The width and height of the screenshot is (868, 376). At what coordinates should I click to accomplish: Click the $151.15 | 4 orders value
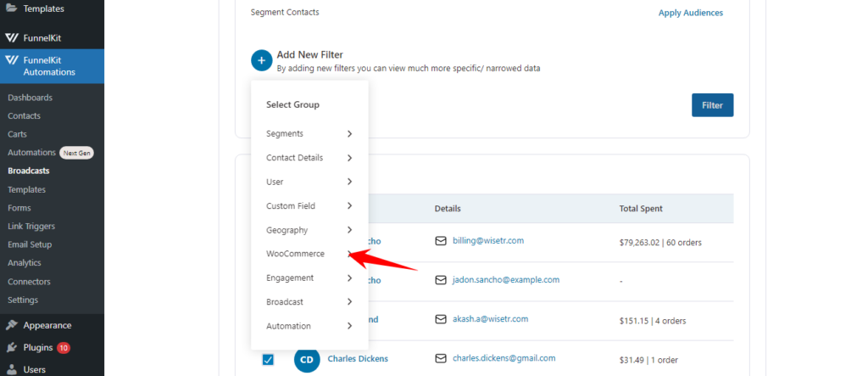(653, 321)
